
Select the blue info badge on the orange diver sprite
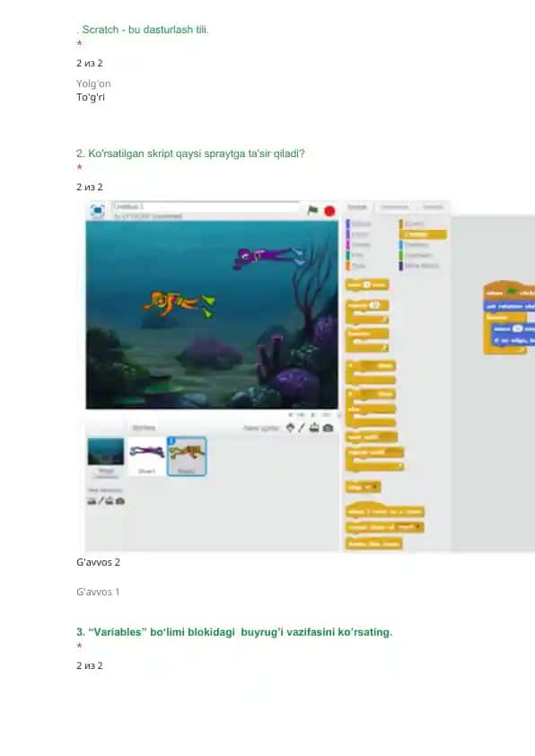pyautogui.click(x=171, y=441)
